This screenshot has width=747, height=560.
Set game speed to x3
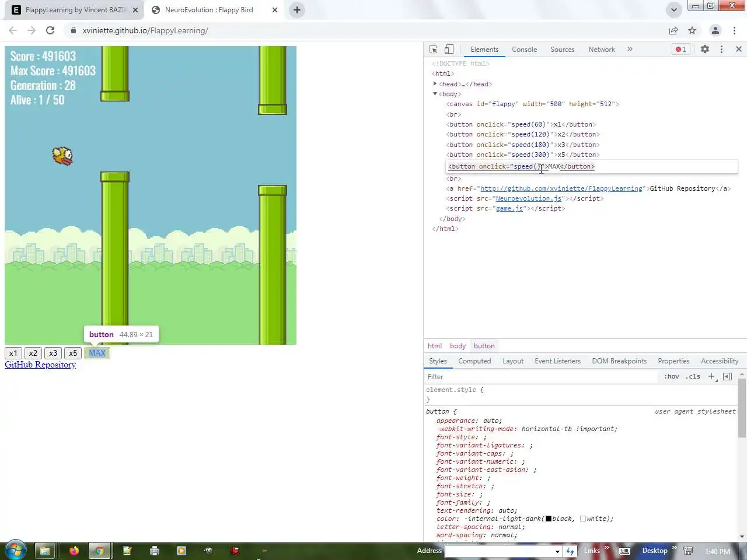(53, 353)
